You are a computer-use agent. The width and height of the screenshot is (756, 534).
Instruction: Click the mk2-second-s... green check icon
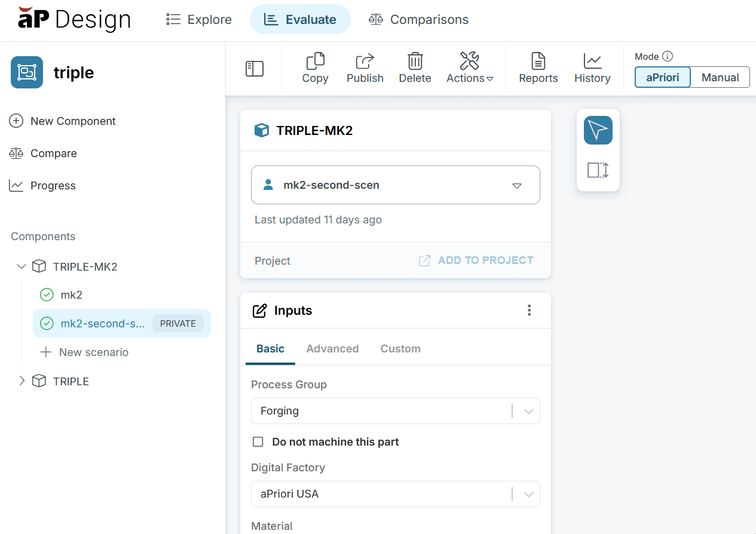tap(47, 323)
